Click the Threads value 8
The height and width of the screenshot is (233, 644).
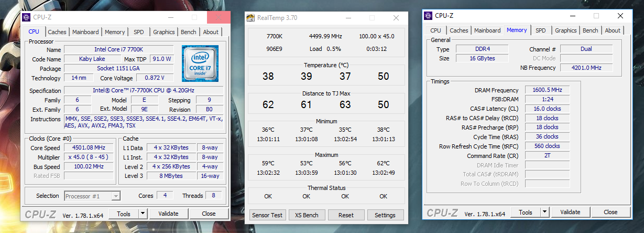pyautogui.click(x=213, y=196)
